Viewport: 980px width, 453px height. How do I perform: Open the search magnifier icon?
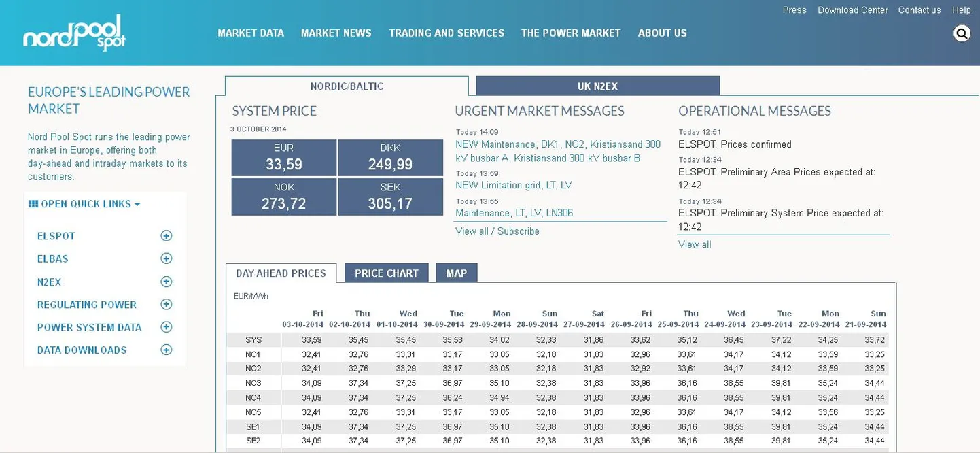[x=962, y=33]
